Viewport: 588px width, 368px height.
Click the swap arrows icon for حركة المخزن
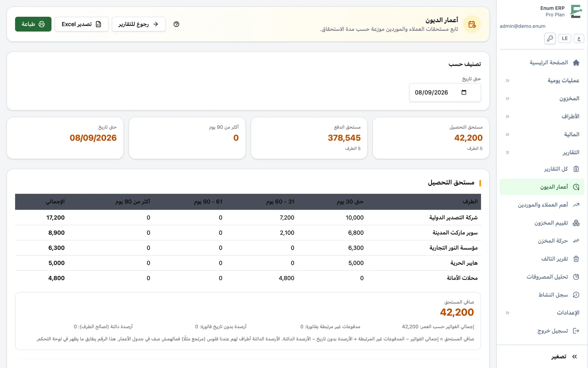pos(576,241)
